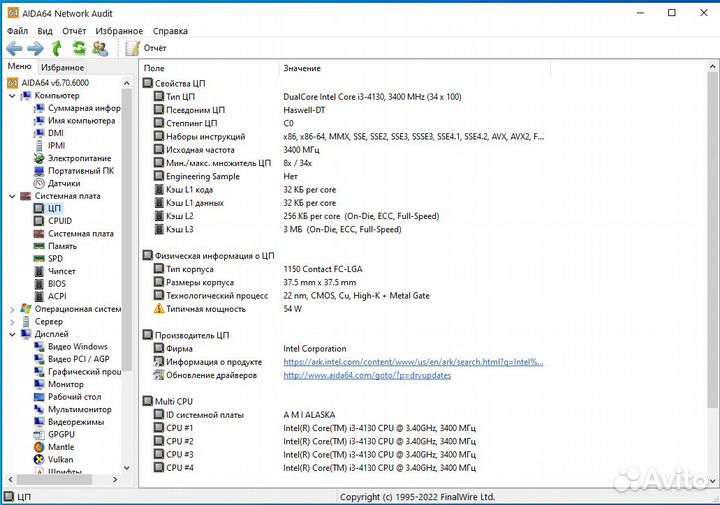This screenshot has height=505, width=720.
Task: Click the green up-level arrow
Action: pyautogui.click(x=56, y=48)
